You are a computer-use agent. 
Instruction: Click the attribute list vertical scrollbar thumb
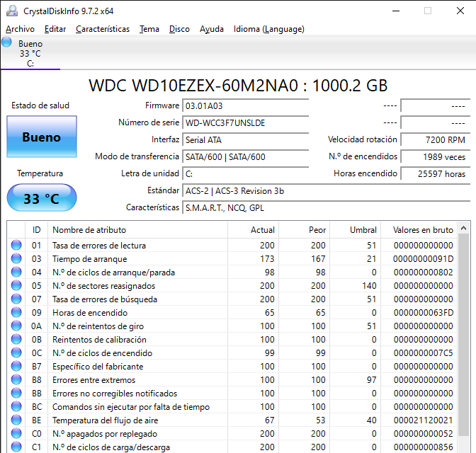pos(463,335)
